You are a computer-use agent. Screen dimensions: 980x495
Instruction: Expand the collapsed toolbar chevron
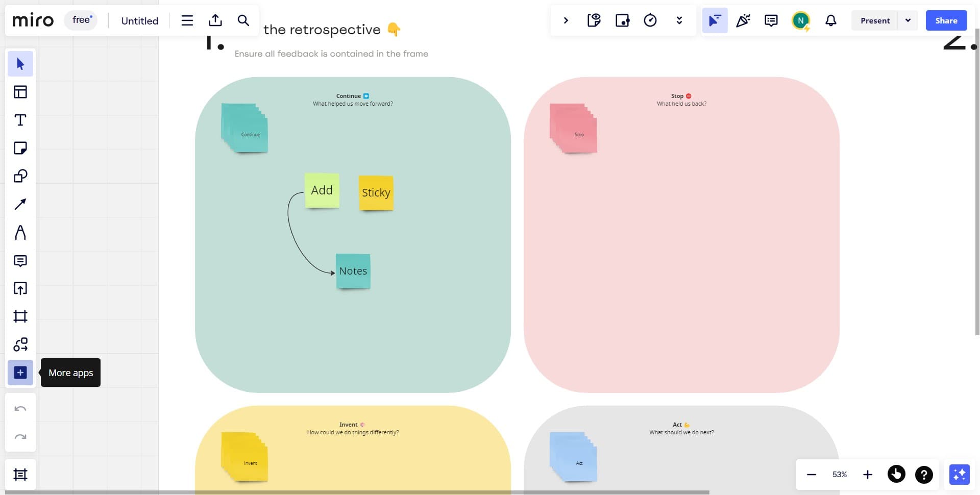(x=566, y=20)
